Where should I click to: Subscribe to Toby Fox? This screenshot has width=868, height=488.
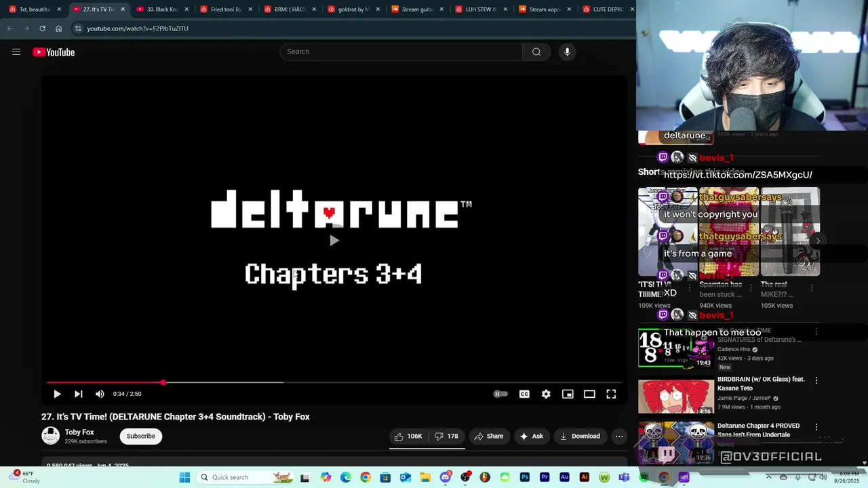click(x=141, y=436)
